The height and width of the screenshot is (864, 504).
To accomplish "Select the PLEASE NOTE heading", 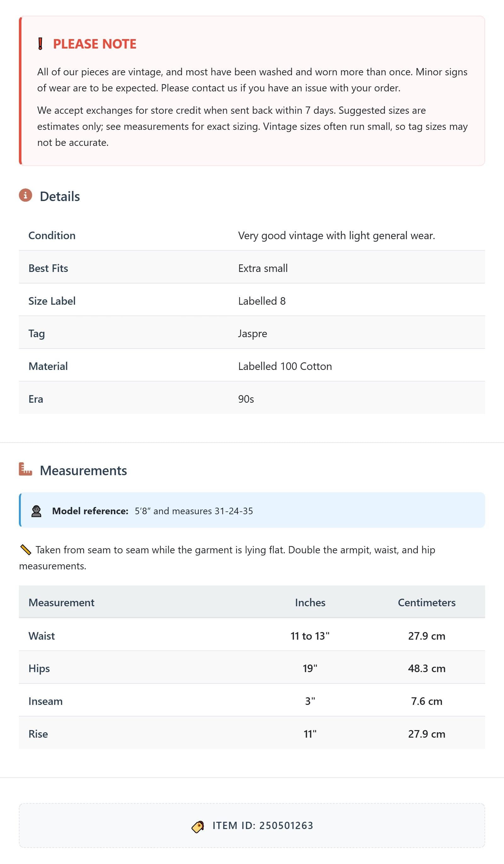I will click(94, 44).
